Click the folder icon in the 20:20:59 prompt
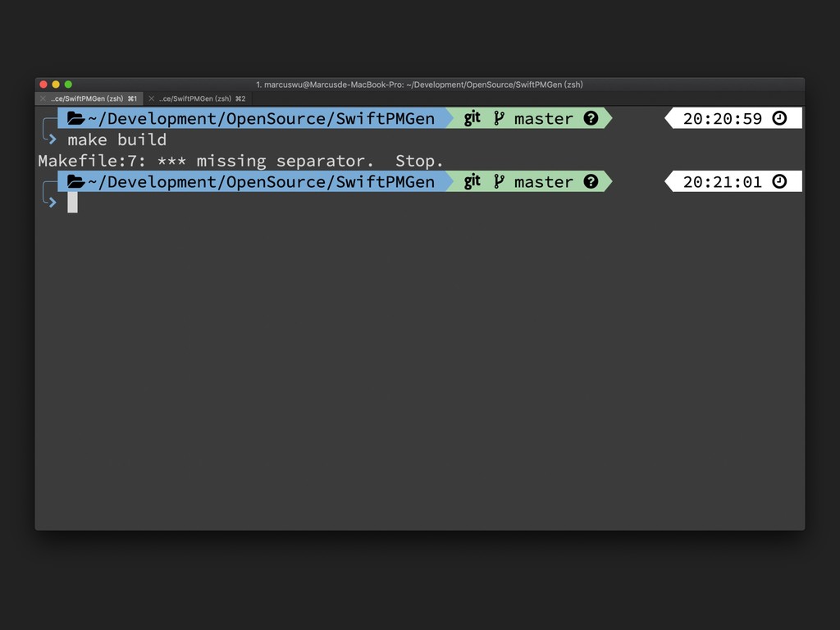Viewport: 840px width, 630px height. (75, 118)
